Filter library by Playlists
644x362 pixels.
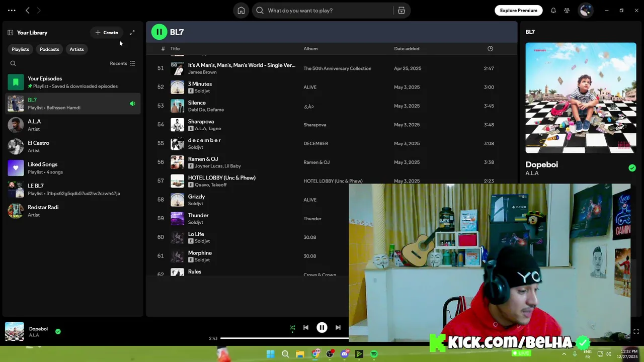click(20, 49)
